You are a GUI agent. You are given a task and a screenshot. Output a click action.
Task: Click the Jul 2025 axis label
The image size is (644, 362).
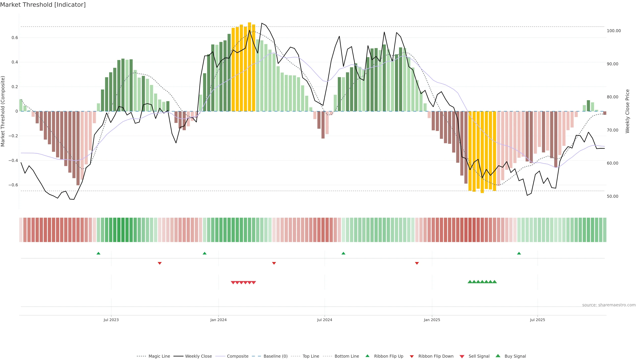538,320
